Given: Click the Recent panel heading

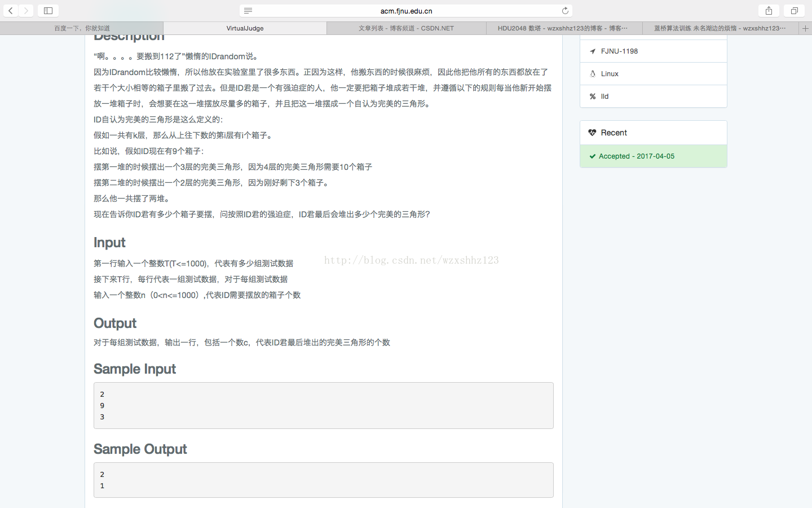Looking at the screenshot, I should tap(614, 133).
